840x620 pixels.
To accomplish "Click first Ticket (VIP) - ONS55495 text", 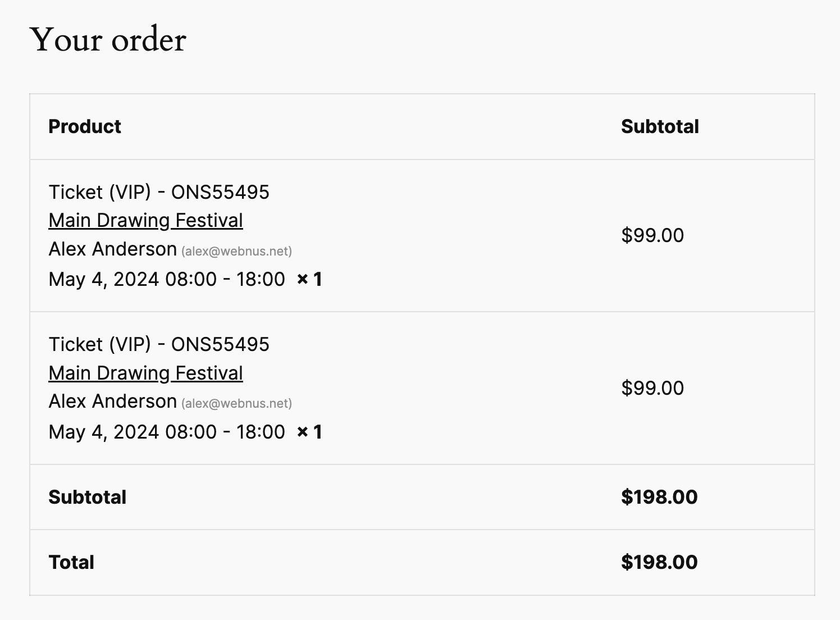I will point(159,192).
